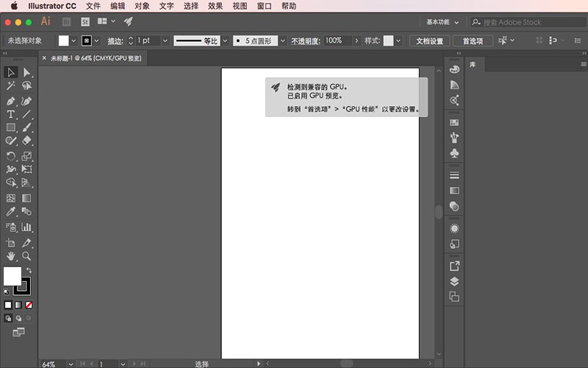Select the Rotate tool
588x368 pixels.
pyautogui.click(x=11, y=156)
